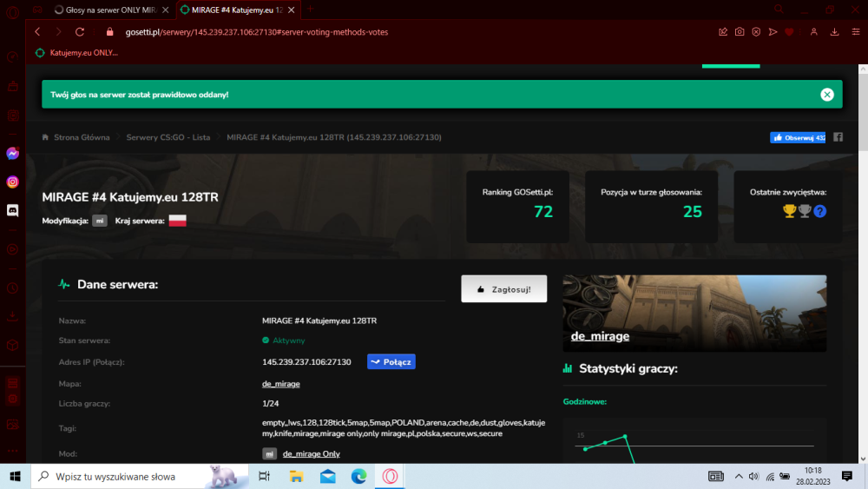868x489 pixels.
Task: Open the notification center icon
Action: click(846, 476)
